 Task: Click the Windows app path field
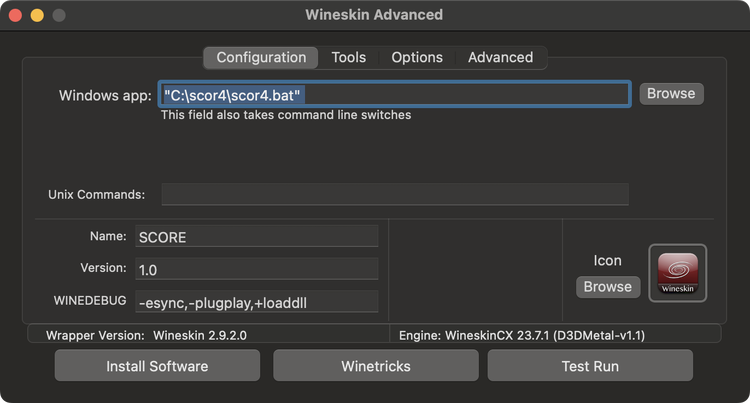click(x=394, y=94)
